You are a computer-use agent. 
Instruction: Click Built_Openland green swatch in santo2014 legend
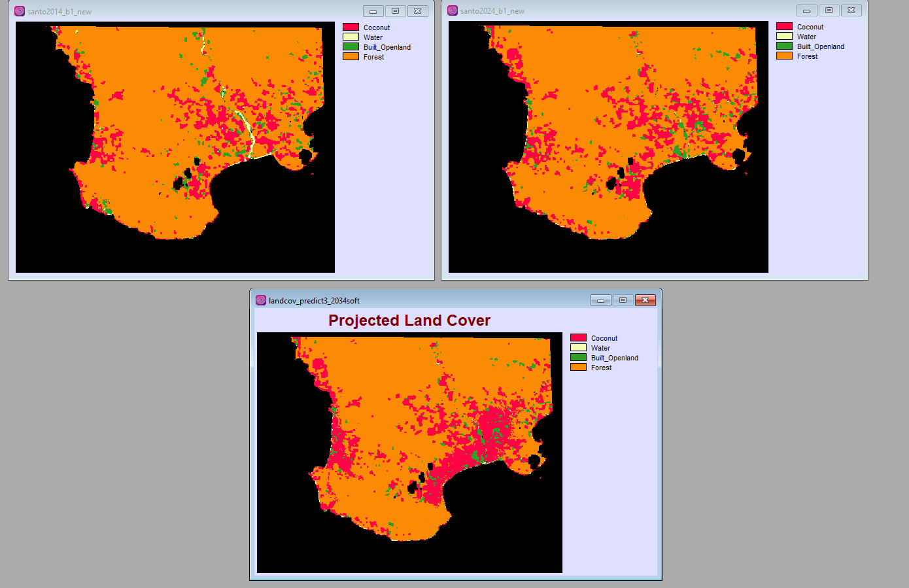(351, 46)
